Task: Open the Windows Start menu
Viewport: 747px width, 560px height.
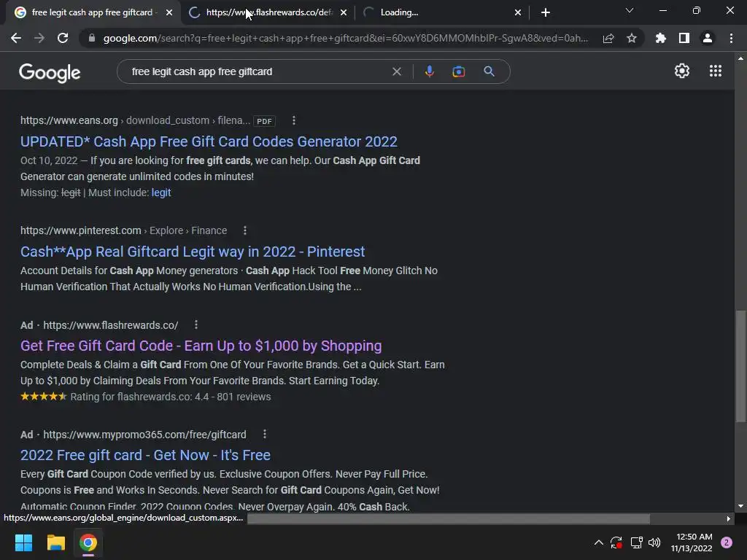Action: (23, 542)
